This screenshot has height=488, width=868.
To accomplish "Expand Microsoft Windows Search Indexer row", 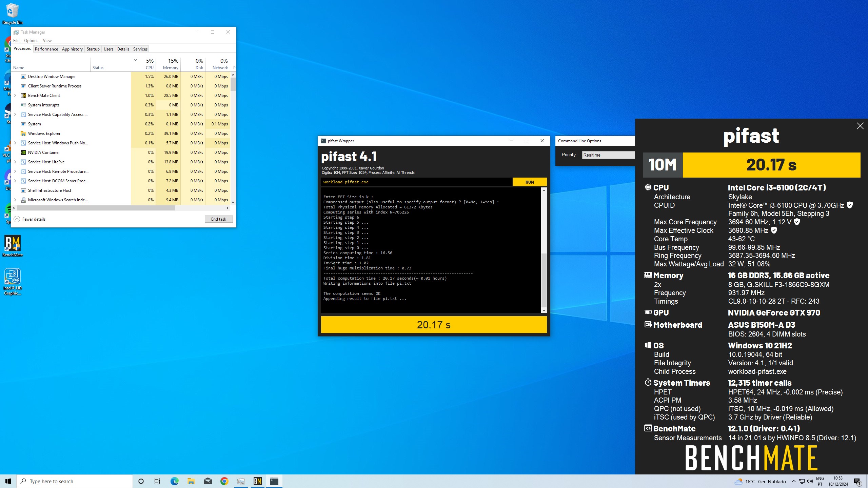I will click(15, 200).
